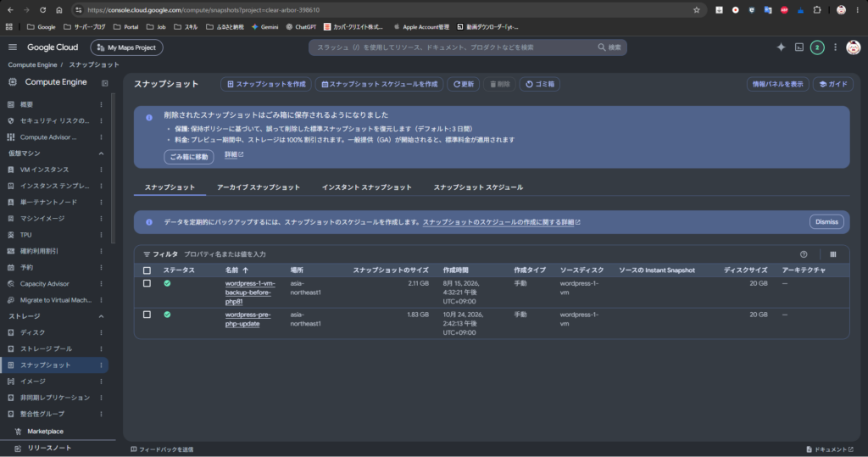This screenshot has width=868, height=457.
Task: Collapse the Compute Engine side panel
Action: 104,83
